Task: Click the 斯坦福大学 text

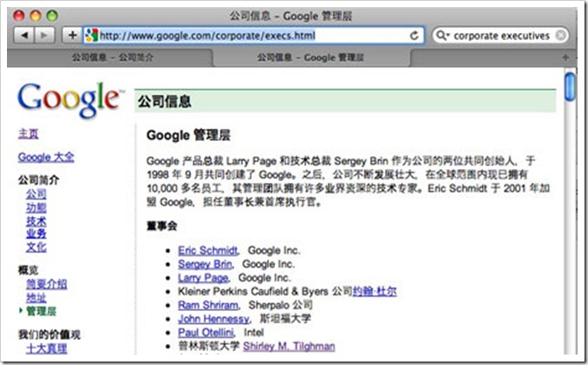Action: tap(285, 319)
